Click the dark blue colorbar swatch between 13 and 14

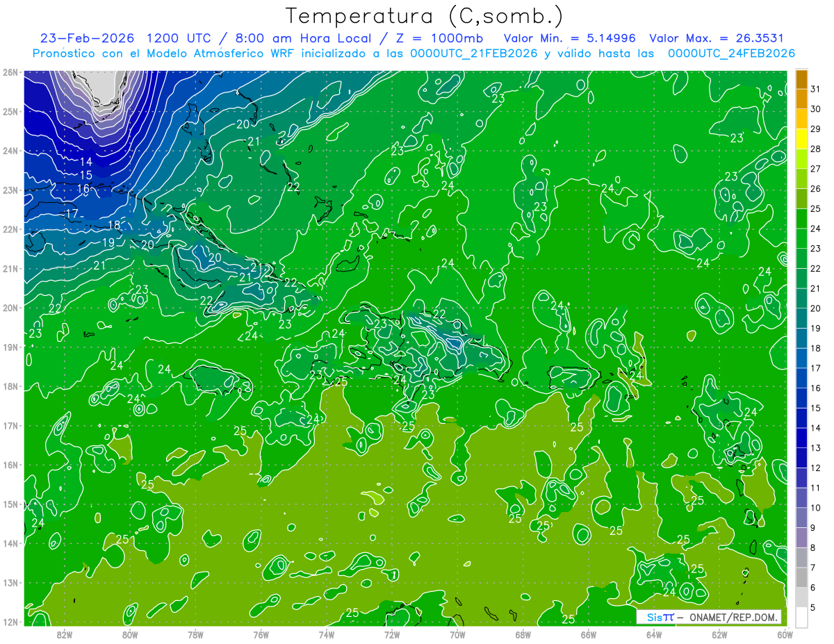click(x=801, y=438)
